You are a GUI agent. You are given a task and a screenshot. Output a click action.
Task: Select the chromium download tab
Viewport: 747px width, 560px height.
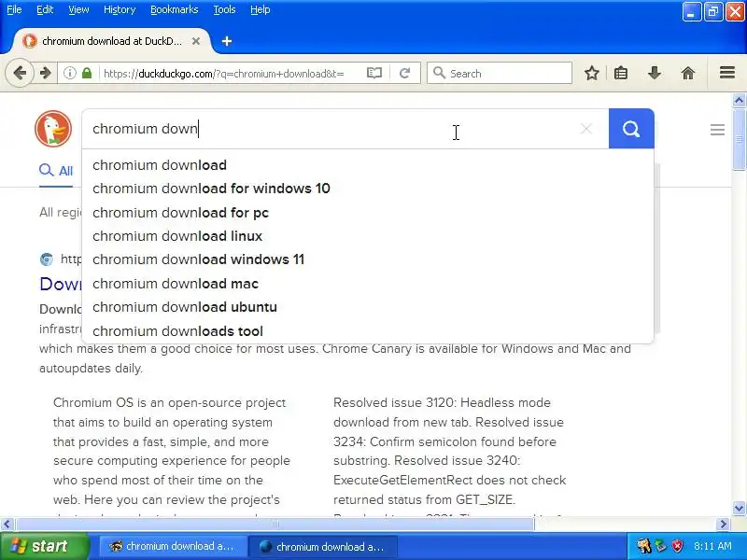click(110, 41)
